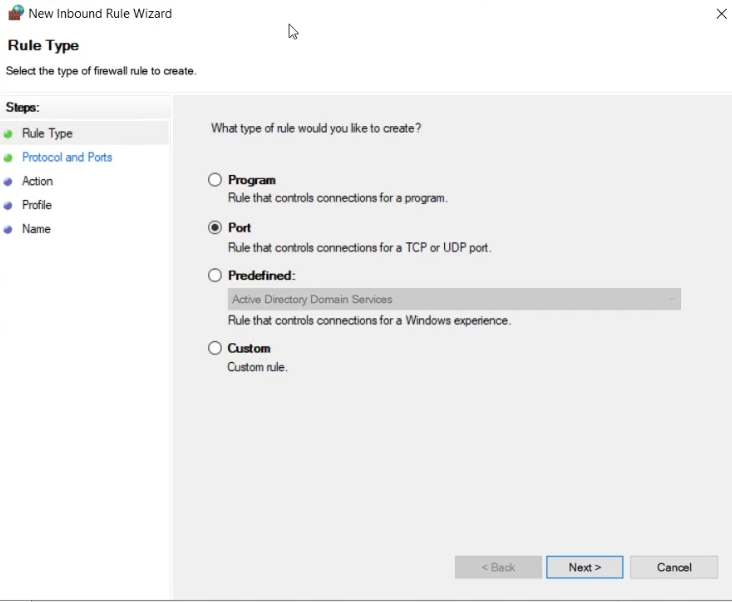Click the Back button

[x=498, y=567]
